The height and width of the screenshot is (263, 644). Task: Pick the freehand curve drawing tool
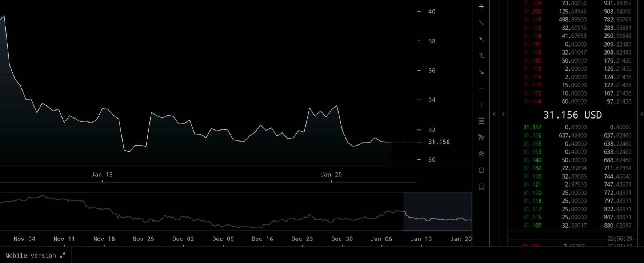coord(481,56)
